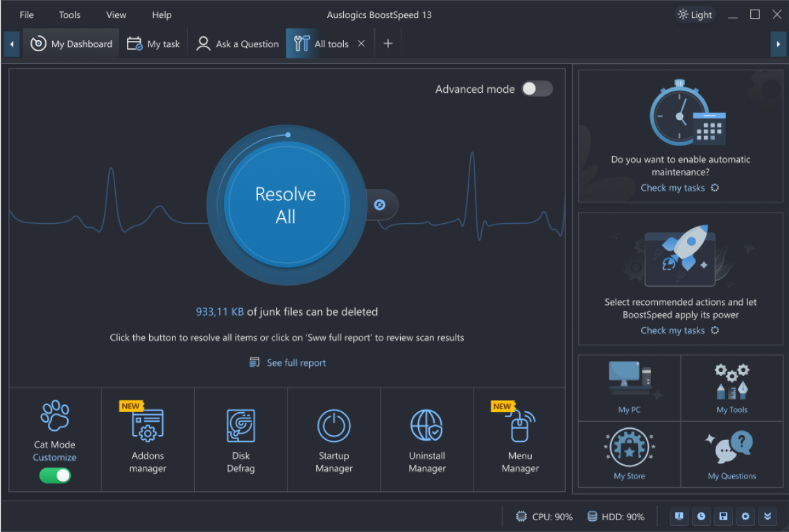
Task: Open the My Store panel
Action: pos(628,452)
